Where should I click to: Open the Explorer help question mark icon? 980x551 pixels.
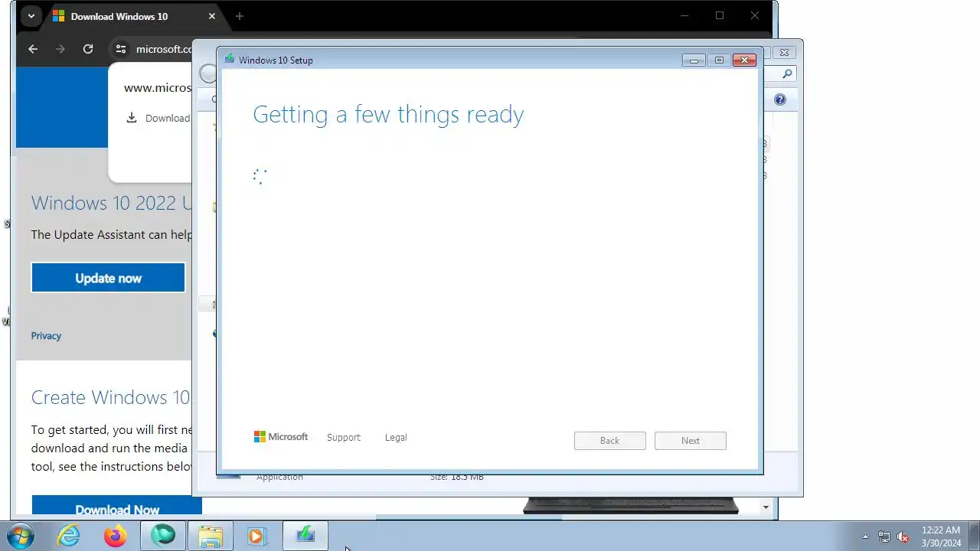pyautogui.click(x=780, y=99)
